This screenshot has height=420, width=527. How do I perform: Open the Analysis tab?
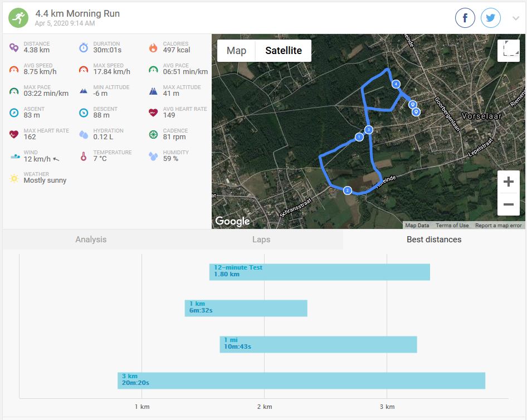click(91, 240)
